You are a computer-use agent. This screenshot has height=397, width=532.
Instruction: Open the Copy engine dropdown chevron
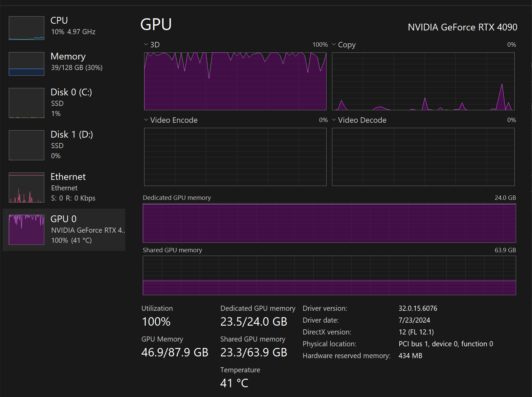[334, 45]
